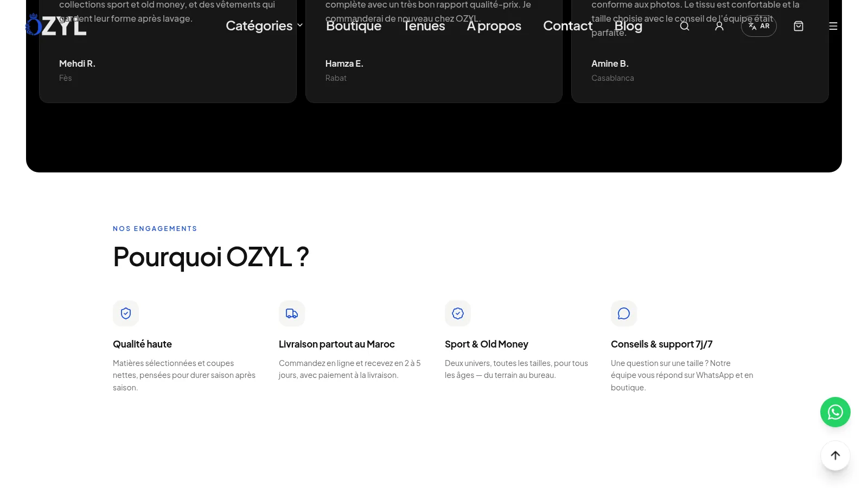Screen dimensions: 868x488
Task: Click the back-to-top arrow button
Action: 835,455
